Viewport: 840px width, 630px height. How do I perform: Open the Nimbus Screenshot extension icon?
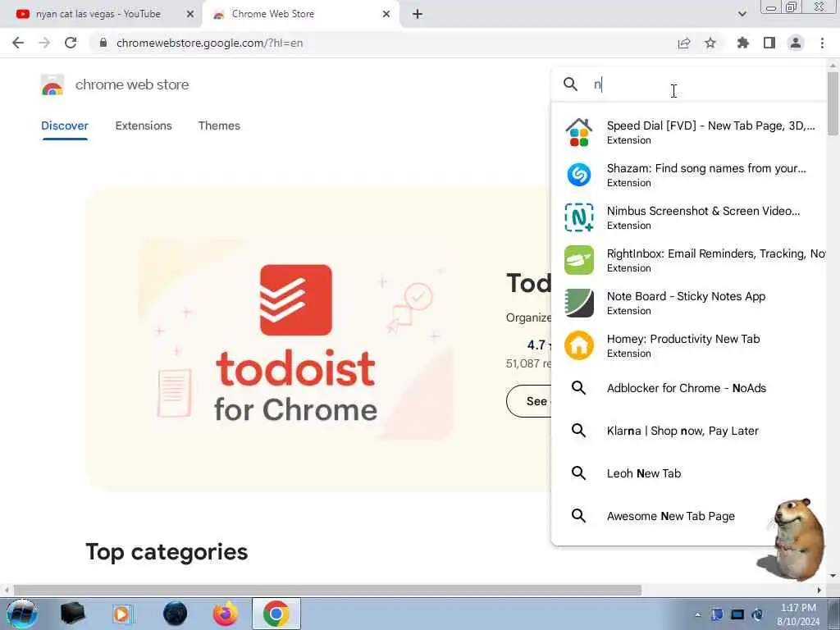point(579,217)
